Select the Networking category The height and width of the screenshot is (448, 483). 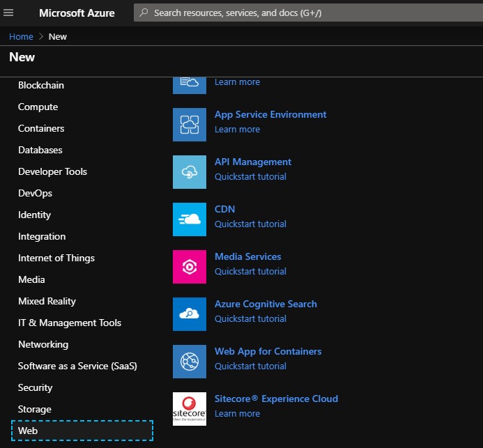tap(43, 344)
